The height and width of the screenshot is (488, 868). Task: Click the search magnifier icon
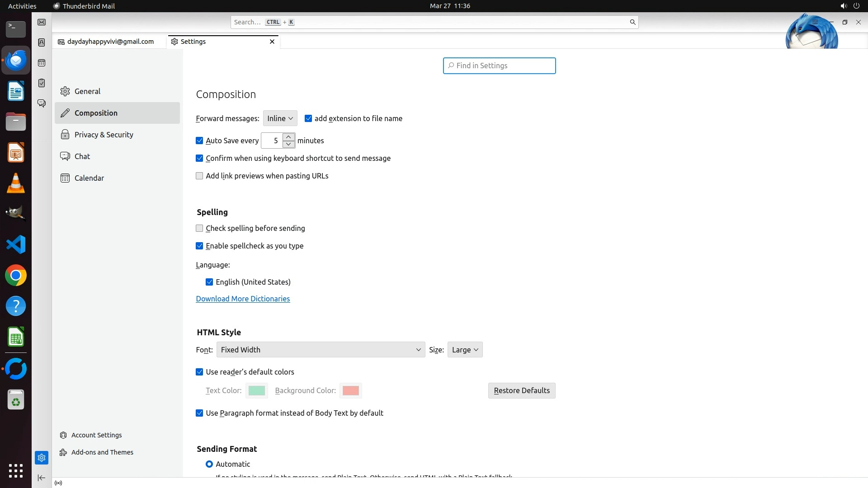tap(632, 22)
